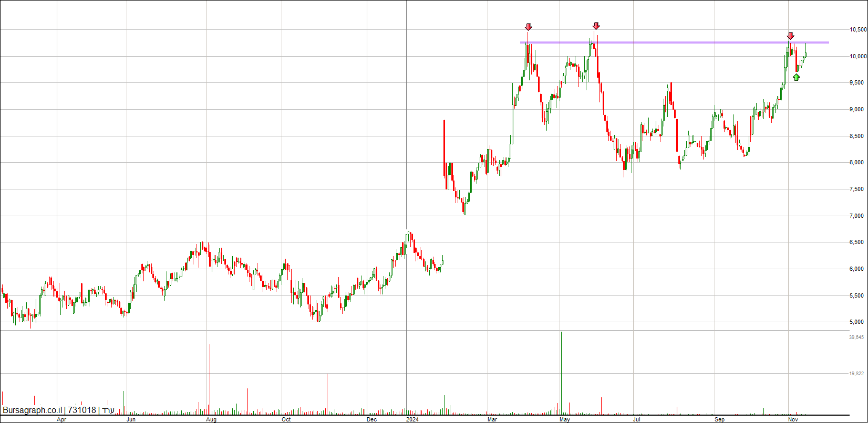Click the 10,500 price axis label
The image size is (868, 423).
point(859,30)
